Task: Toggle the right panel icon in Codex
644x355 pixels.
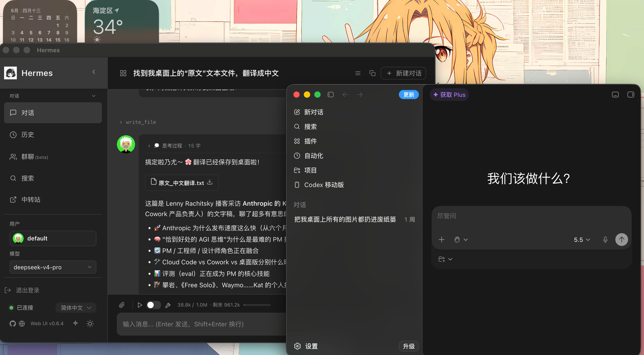Action: click(631, 95)
